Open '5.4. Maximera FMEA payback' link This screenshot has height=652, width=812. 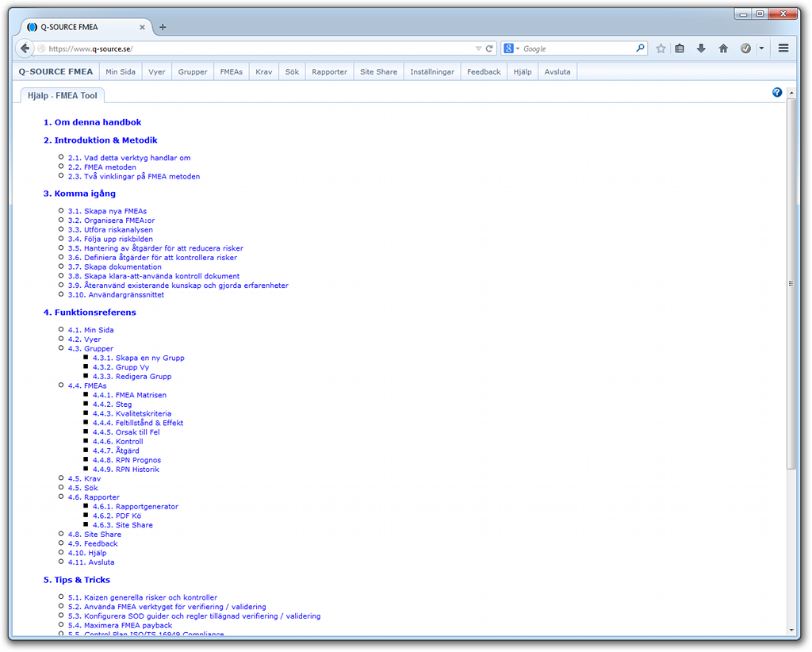point(121,625)
